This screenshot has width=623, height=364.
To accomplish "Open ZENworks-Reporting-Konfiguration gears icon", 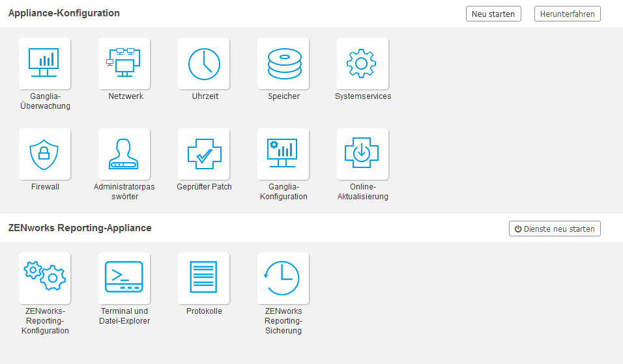I will point(44,278).
